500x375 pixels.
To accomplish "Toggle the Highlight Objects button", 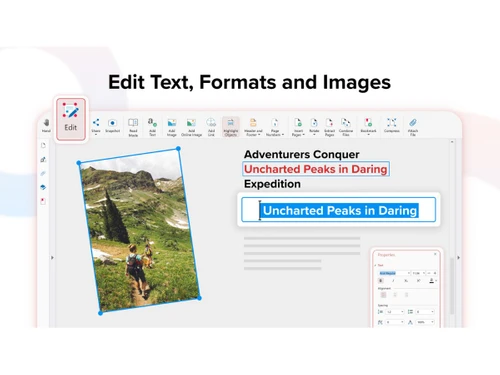I will click(x=231, y=127).
